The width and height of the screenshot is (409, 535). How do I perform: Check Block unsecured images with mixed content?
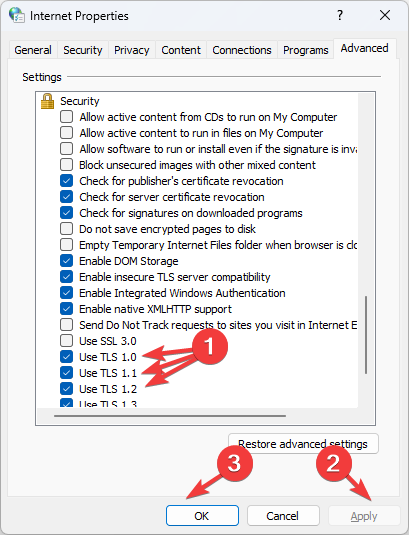[67, 165]
